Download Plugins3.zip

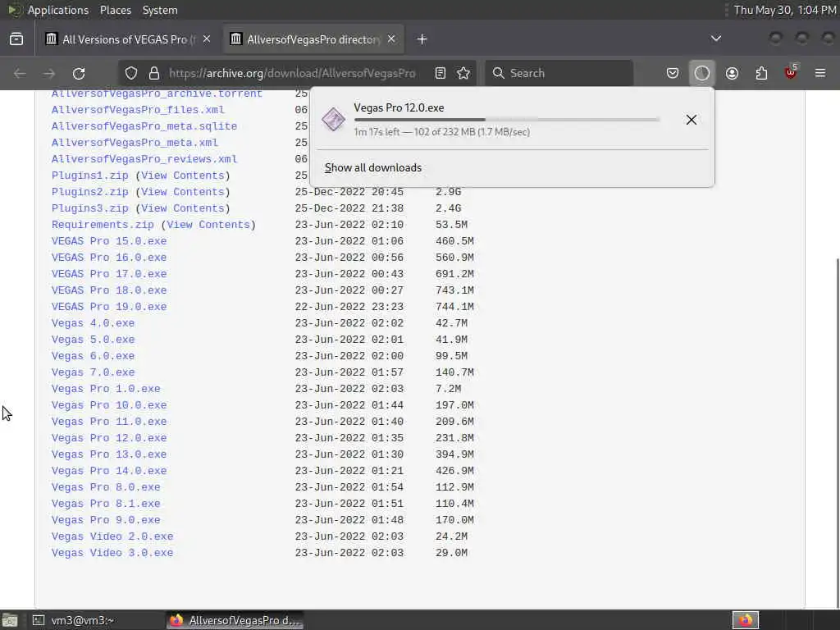90,208
